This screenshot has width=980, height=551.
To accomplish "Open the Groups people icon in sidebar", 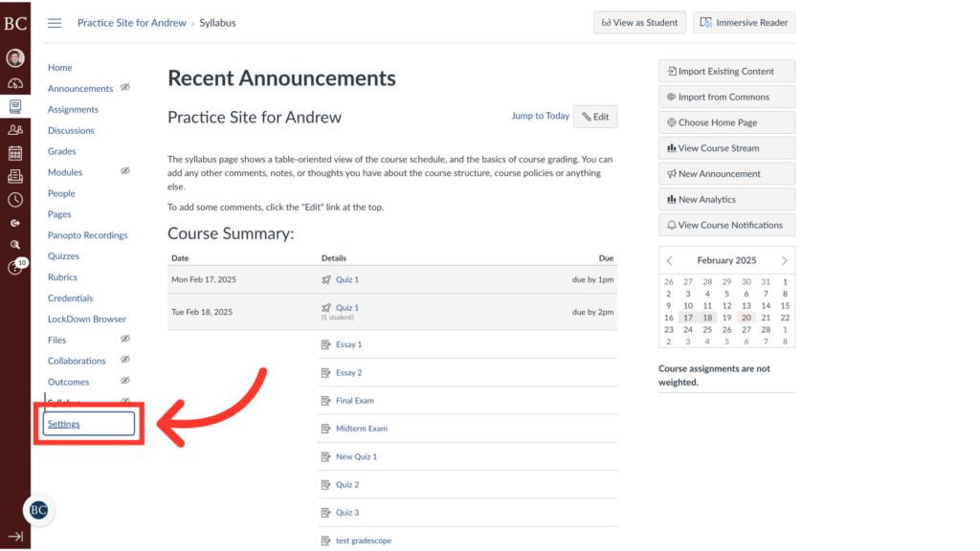I will (x=14, y=130).
